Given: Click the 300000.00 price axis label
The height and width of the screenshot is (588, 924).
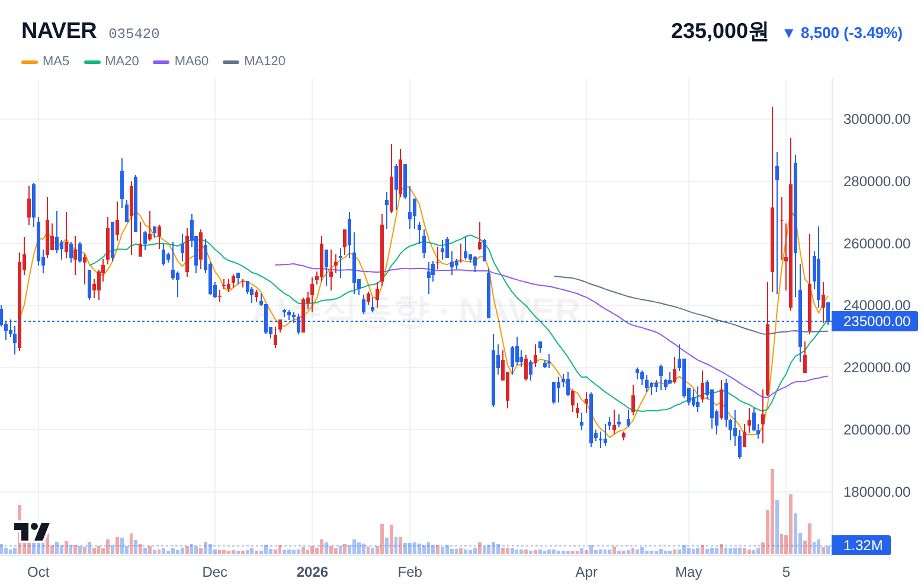Looking at the screenshot, I should tap(877, 119).
